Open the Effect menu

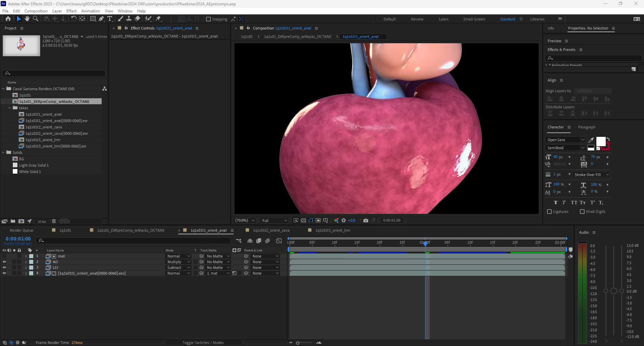click(71, 11)
